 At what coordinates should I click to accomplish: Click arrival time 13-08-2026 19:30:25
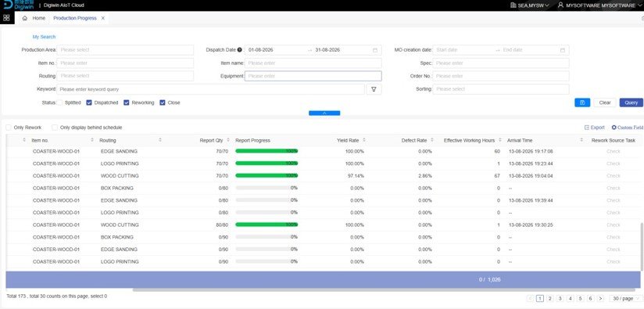530,225
